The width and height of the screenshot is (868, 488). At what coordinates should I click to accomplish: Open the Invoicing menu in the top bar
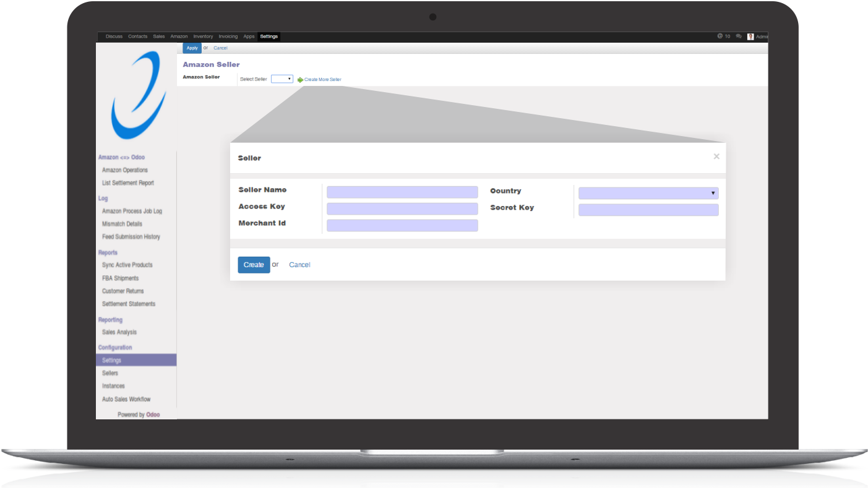click(x=228, y=36)
